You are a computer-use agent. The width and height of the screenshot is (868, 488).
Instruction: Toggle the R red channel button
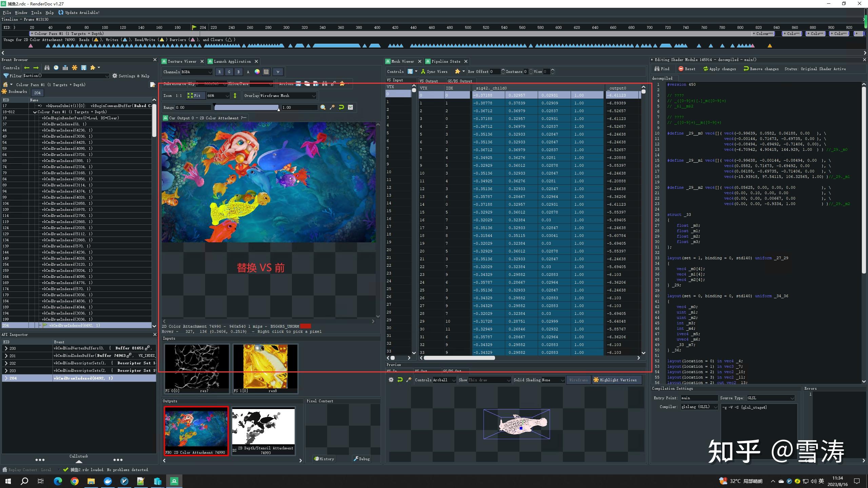point(219,72)
